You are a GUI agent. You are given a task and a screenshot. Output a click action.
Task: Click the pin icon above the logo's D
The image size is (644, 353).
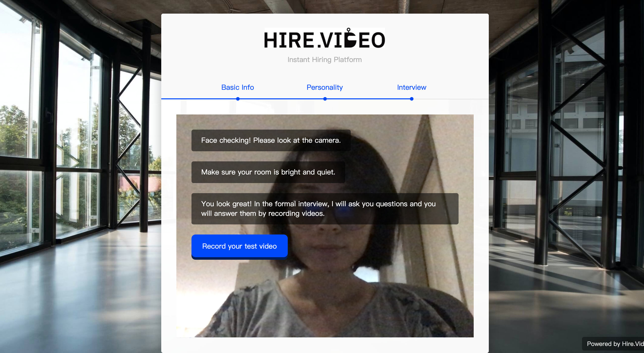[348, 30]
